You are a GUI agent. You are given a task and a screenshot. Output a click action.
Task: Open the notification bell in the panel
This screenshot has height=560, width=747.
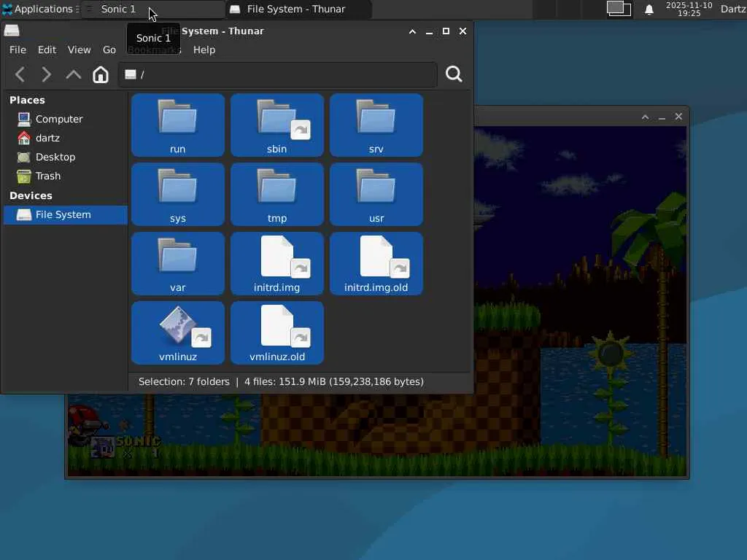point(649,9)
